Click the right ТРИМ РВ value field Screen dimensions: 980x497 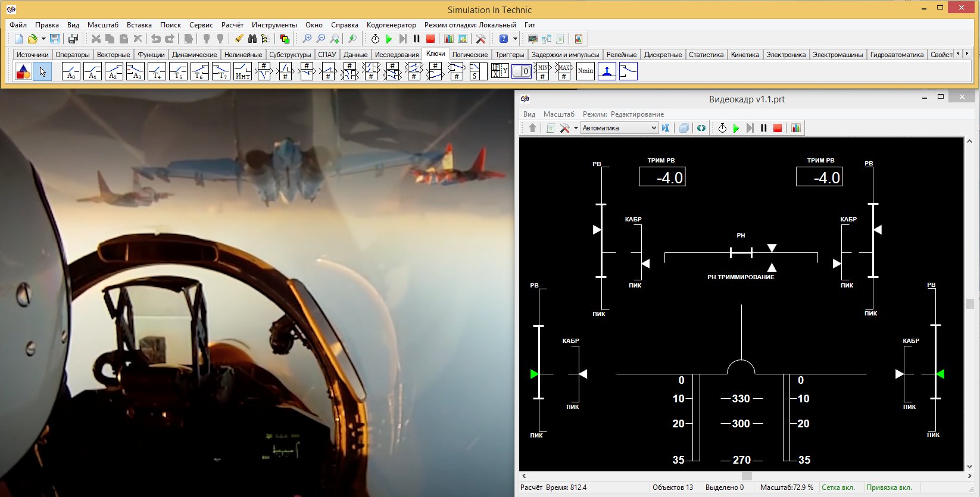tap(819, 177)
